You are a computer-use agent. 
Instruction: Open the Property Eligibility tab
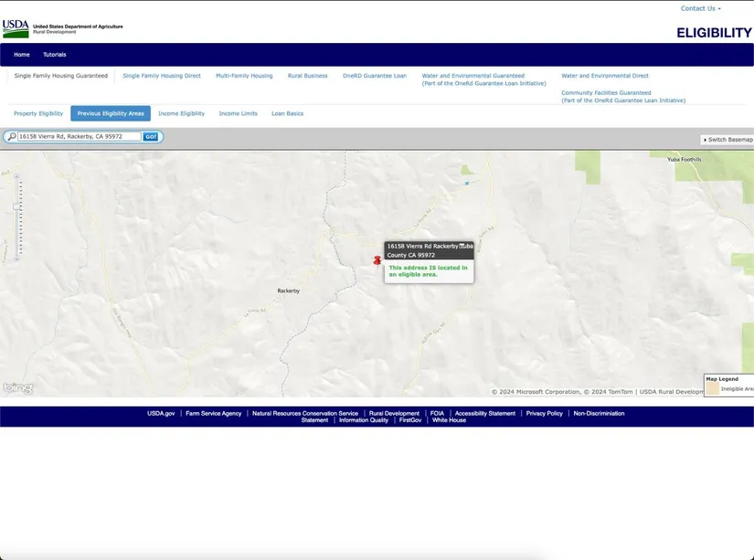(x=38, y=113)
